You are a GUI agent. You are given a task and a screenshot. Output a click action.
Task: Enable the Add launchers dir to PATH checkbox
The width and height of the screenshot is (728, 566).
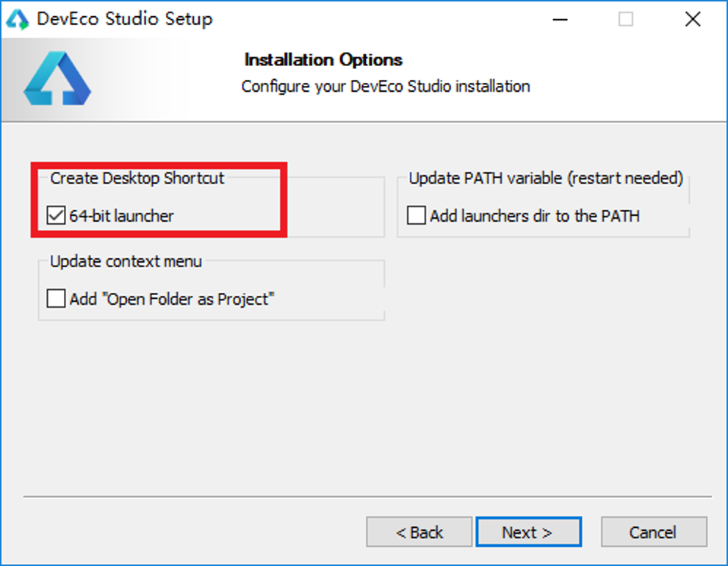coord(417,216)
